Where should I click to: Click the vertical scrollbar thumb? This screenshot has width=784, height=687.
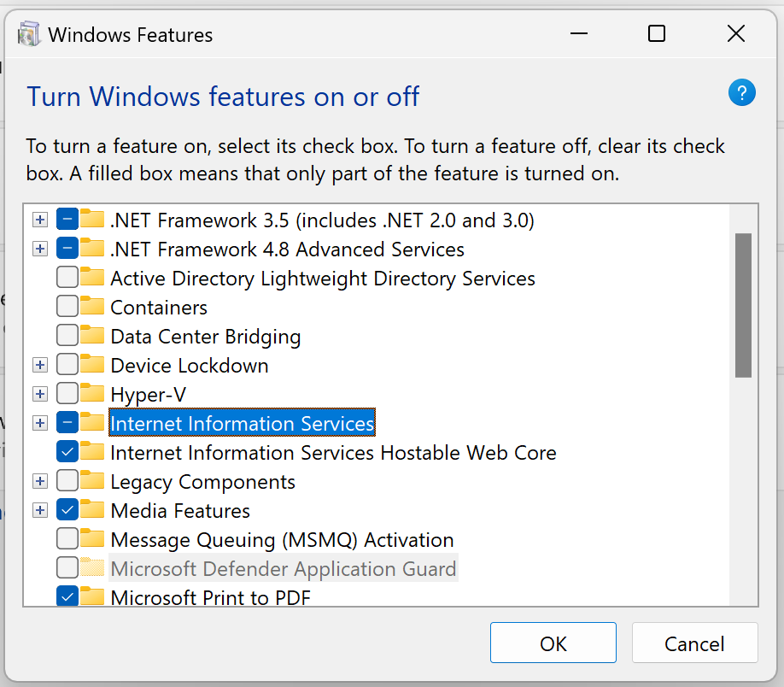(745, 299)
